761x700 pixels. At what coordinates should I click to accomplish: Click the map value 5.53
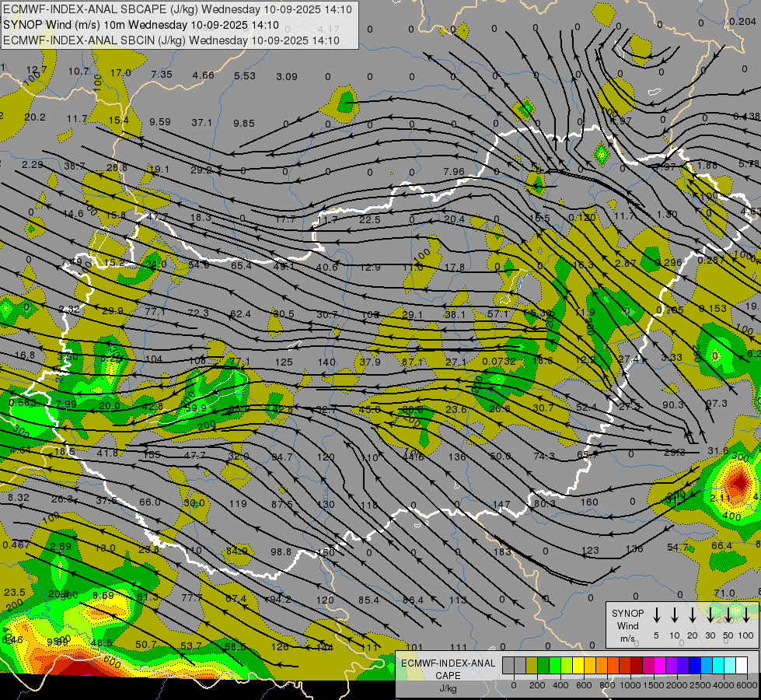click(245, 75)
